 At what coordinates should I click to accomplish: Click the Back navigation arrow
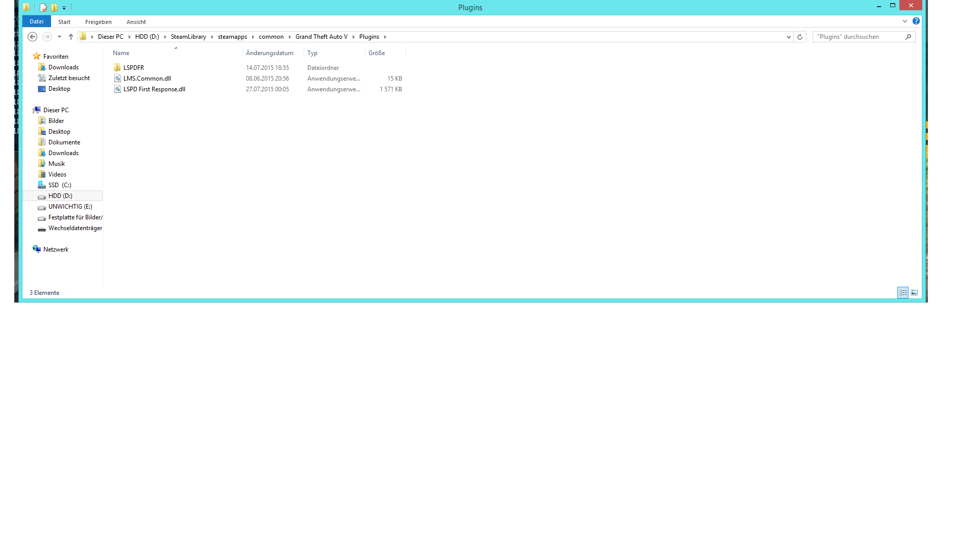coord(32,37)
